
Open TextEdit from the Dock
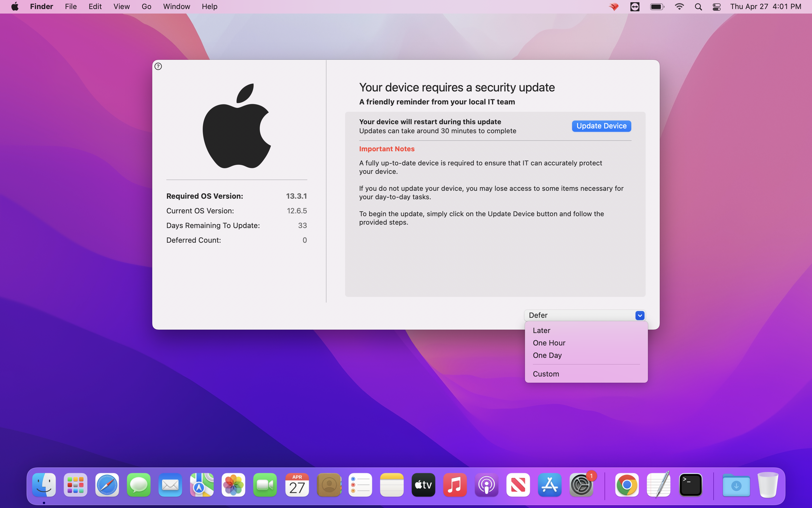point(658,485)
